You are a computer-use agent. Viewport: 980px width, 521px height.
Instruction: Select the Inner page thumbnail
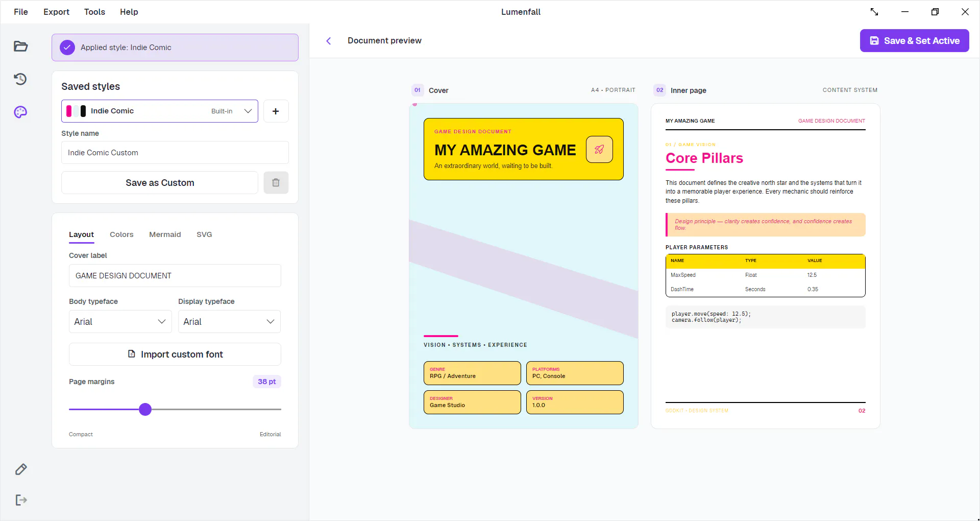click(766, 266)
